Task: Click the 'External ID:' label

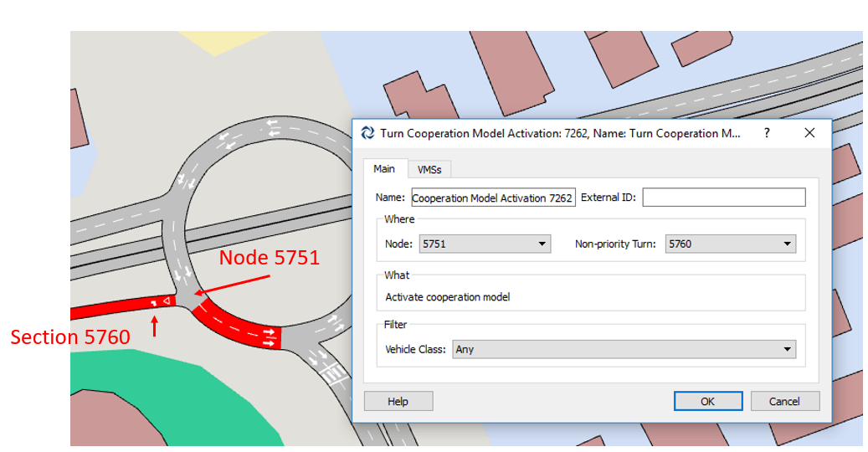Action: 608,198
